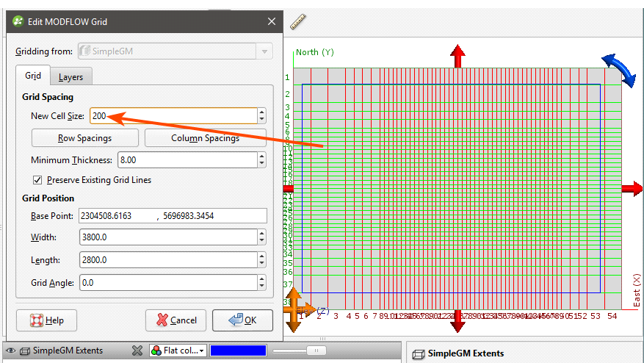Click the blue colour swatch for SimpleGM Extents

239,351
